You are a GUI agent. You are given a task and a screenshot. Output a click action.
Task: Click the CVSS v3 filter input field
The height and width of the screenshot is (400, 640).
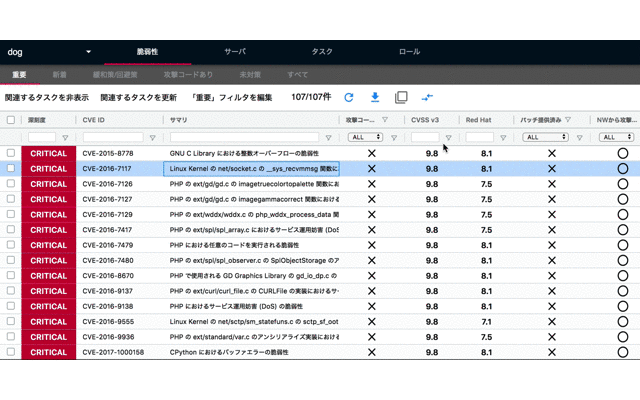tap(425, 137)
